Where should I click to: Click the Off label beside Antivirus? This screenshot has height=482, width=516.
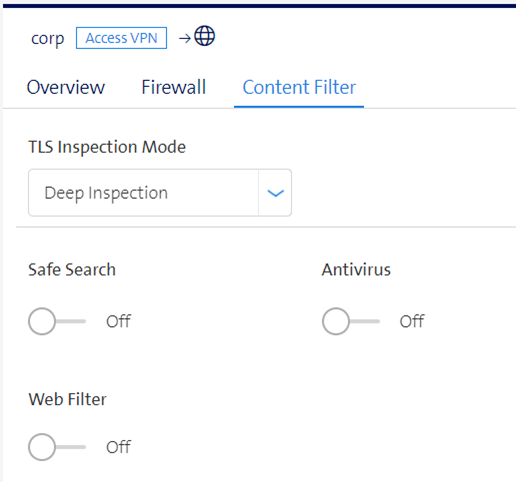[x=412, y=321]
